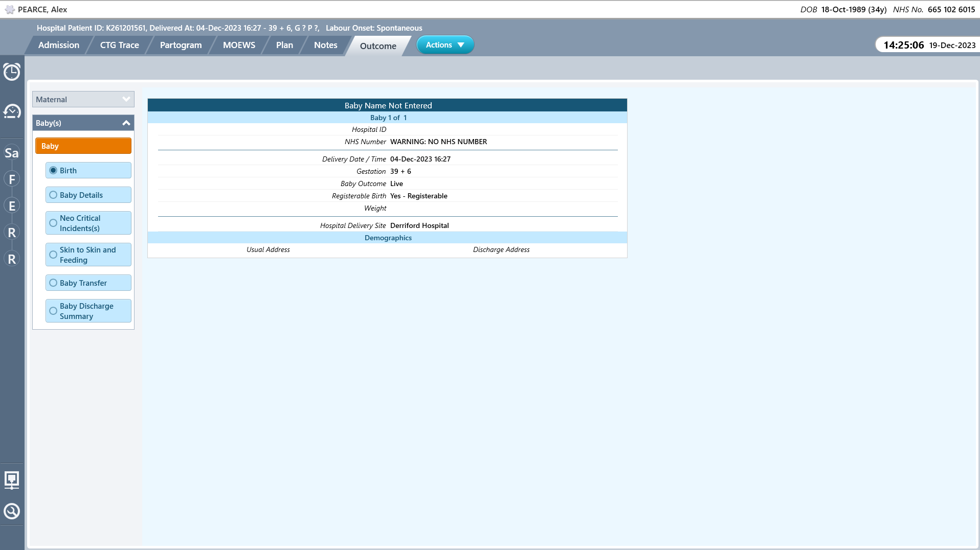Select Neo Critical Incidents(s) radio option
This screenshot has height=550, width=980.
click(x=88, y=223)
